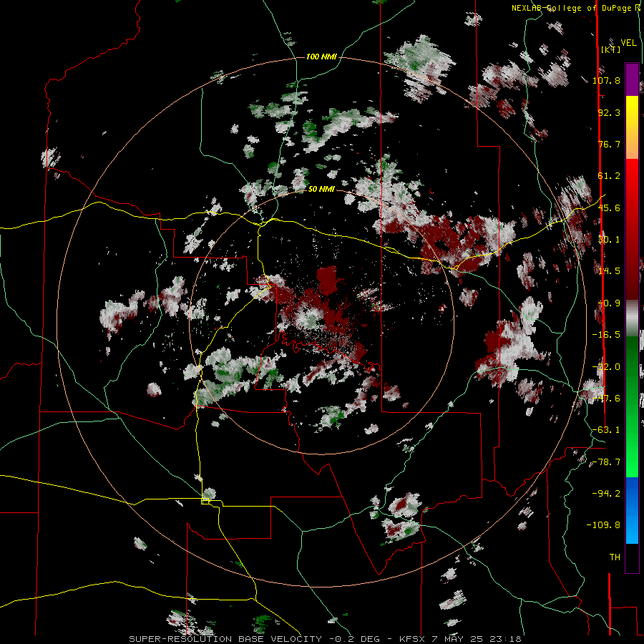Click the 50 NMI range ring label

point(321,190)
